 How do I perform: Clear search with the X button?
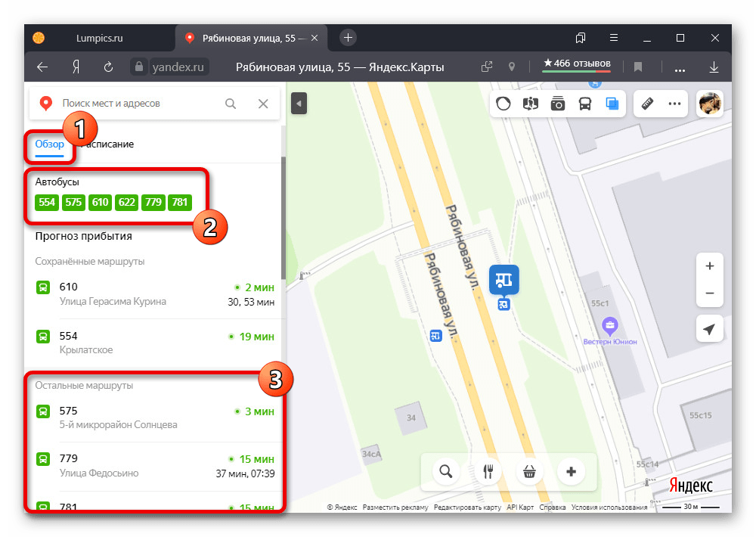pyautogui.click(x=263, y=104)
